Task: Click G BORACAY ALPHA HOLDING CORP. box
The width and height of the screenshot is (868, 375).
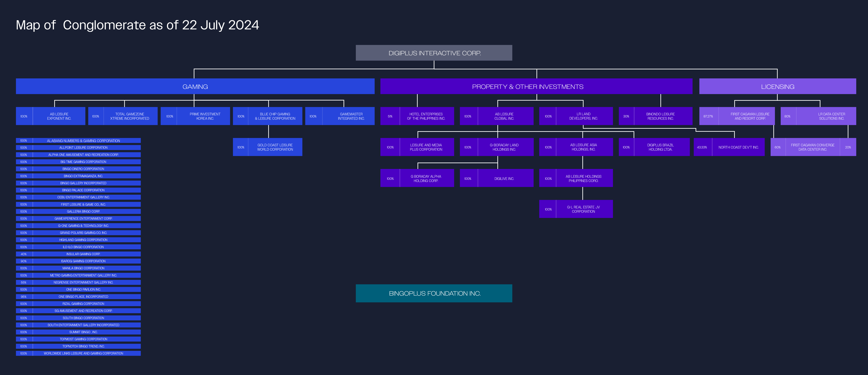Action: point(417,178)
